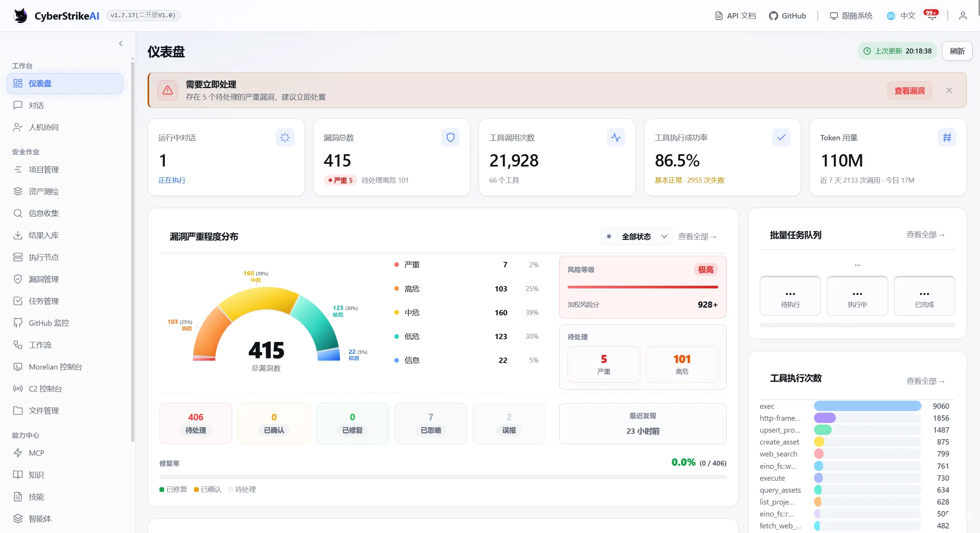Click 查看全部 in 批量任务队列 panel
Screen dimensions: 980x533
pyautogui.click(x=925, y=235)
